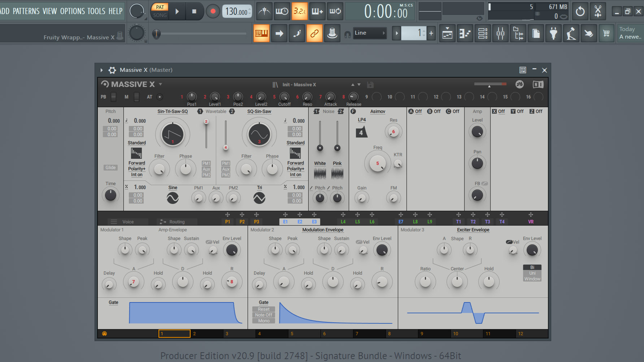The width and height of the screenshot is (644, 362).
Task: Select the VR modulation tab
Action: pos(531,222)
